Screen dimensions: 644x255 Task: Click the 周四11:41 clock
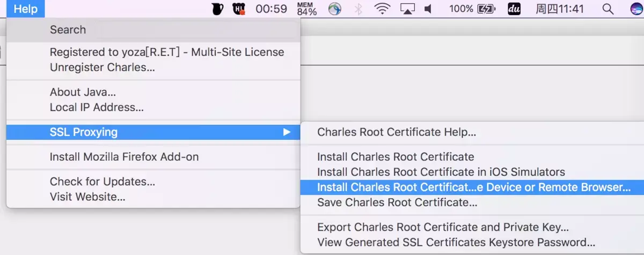[560, 9]
